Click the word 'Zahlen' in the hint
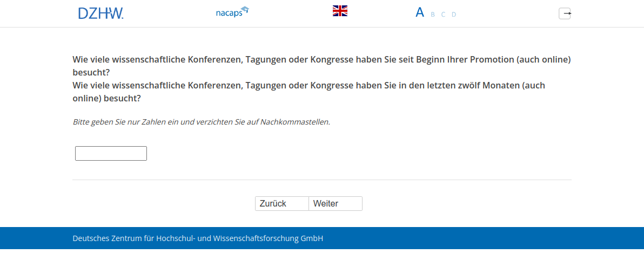The image size is (644, 254). click(x=153, y=122)
